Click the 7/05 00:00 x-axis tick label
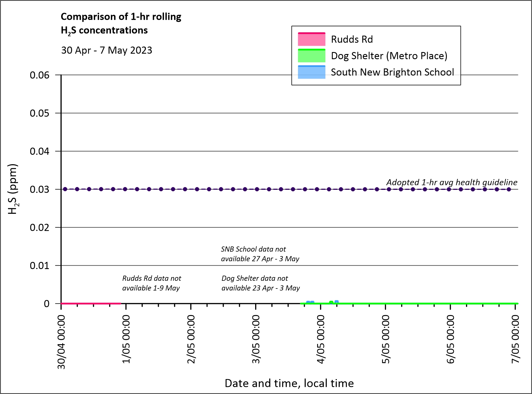Viewport: 532px width, 394px height. [515, 339]
